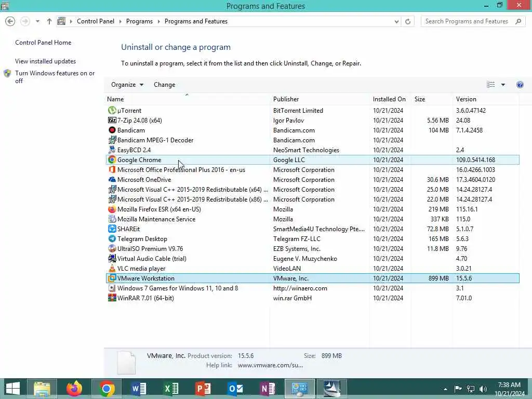Select the Bandicam MPEG-1 Decoder icon
The image size is (532, 399).
[112, 140]
